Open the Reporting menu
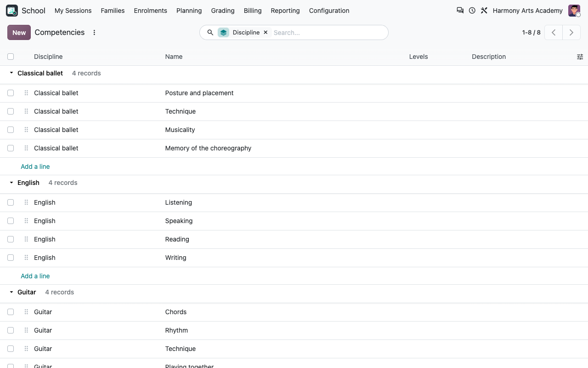The height and width of the screenshot is (368, 588). (285, 11)
